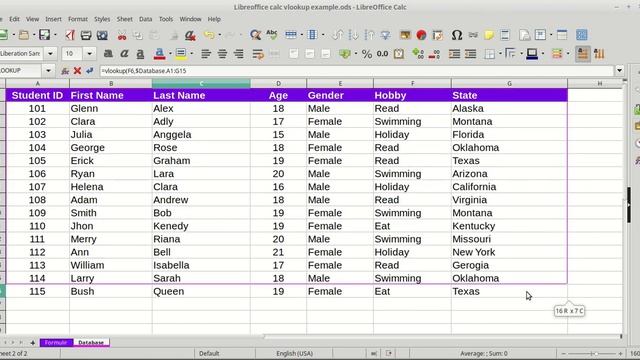Click Add Decimal Place icon
The height and width of the screenshot is (360, 640).
(418, 54)
